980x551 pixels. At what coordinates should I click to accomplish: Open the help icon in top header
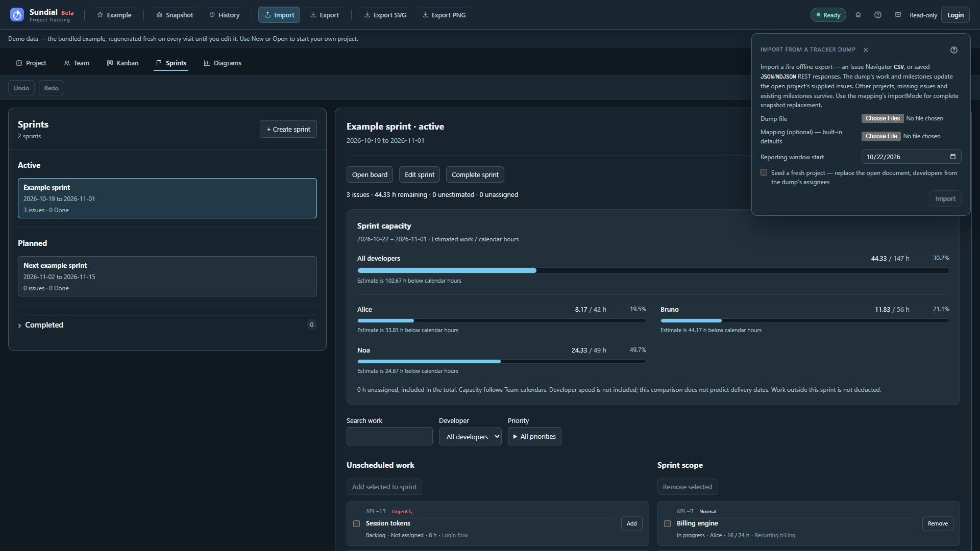[x=878, y=15]
